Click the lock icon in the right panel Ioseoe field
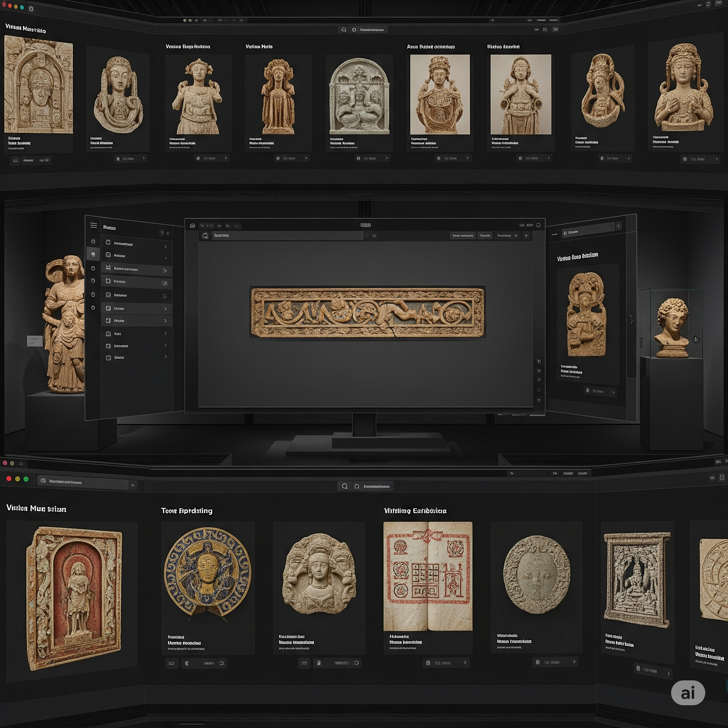The image size is (728, 728). point(565,233)
